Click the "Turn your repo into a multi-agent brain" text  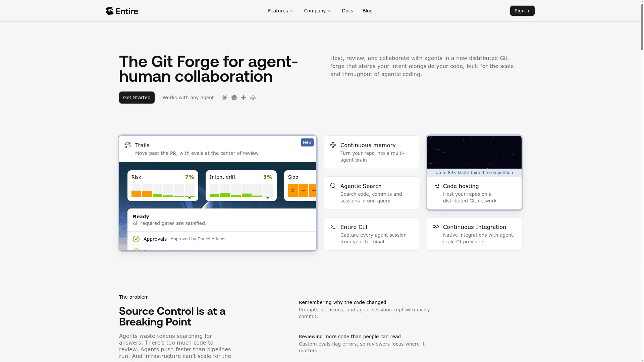372,157
